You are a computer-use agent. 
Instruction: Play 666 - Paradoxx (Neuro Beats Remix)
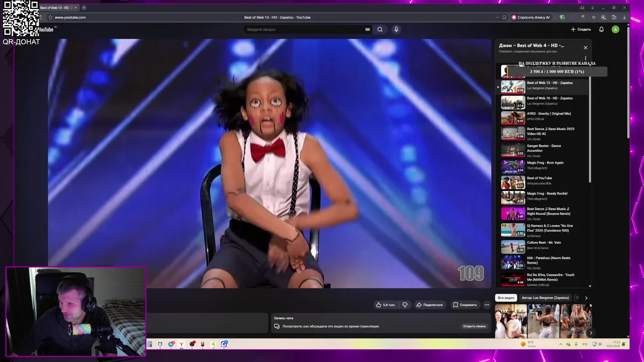click(544, 262)
